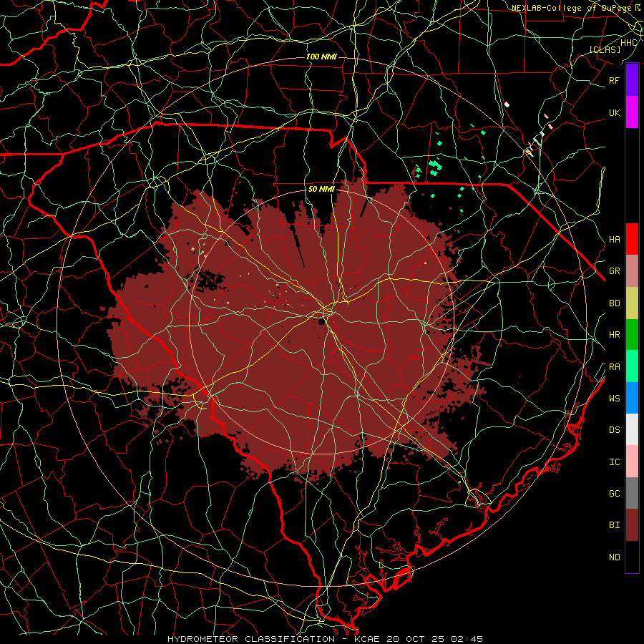Click the "HYDROMETEOR CLASSIFICATION" caption at bottom

pyautogui.click(x=251, y=639)
